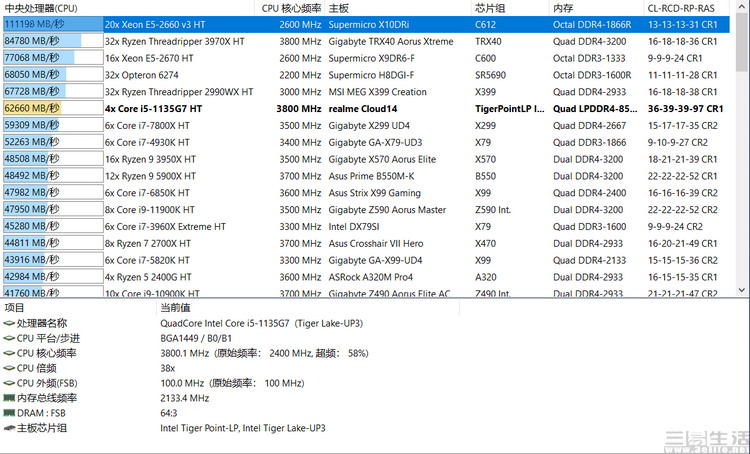This screenshot has width=750, height=454.
Task: Click the DRAM : FSB memory icon
Action: click(x=9, y=412)
